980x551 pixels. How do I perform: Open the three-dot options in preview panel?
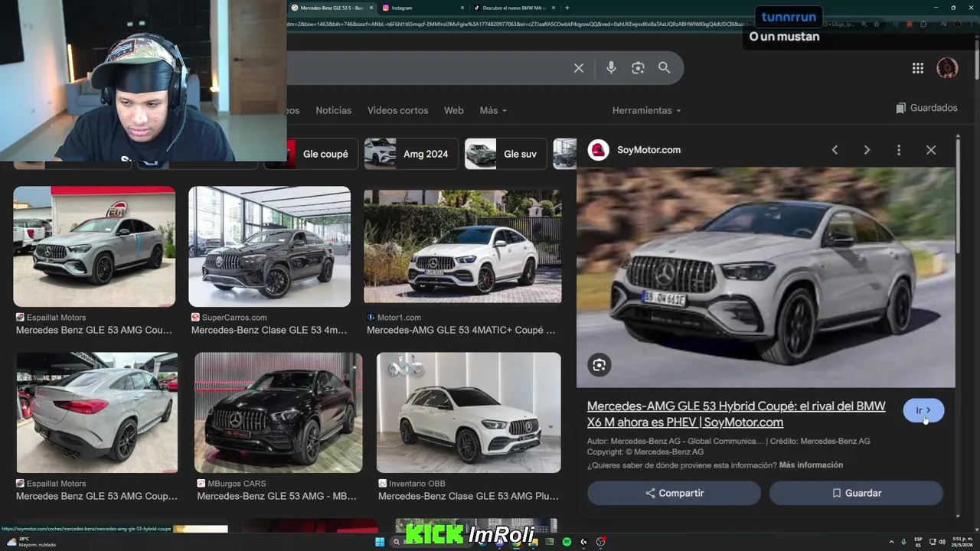[x=899, y=150]
